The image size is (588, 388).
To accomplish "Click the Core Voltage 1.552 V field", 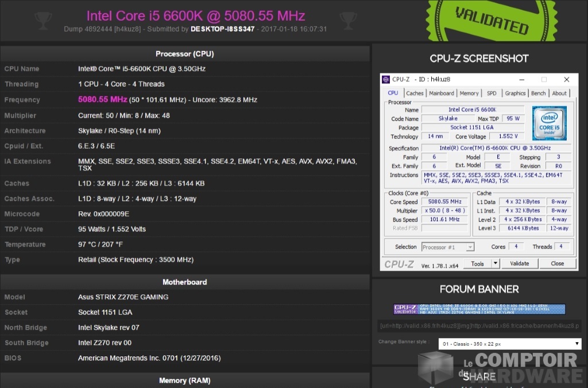I will coord(508,137).
